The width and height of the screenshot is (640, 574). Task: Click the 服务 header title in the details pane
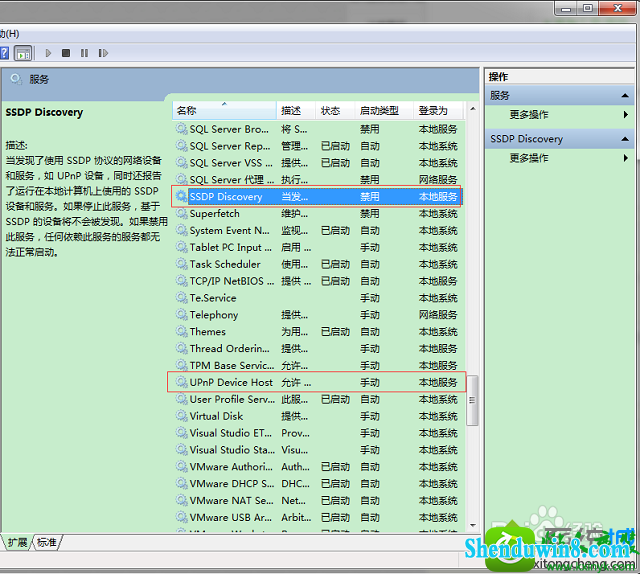(39, 79)
